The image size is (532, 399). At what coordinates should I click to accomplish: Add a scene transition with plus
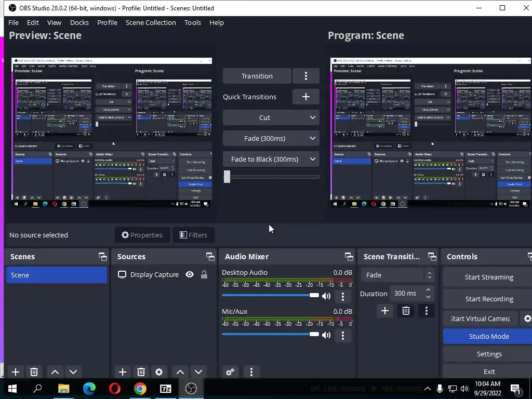coord(385,311)
